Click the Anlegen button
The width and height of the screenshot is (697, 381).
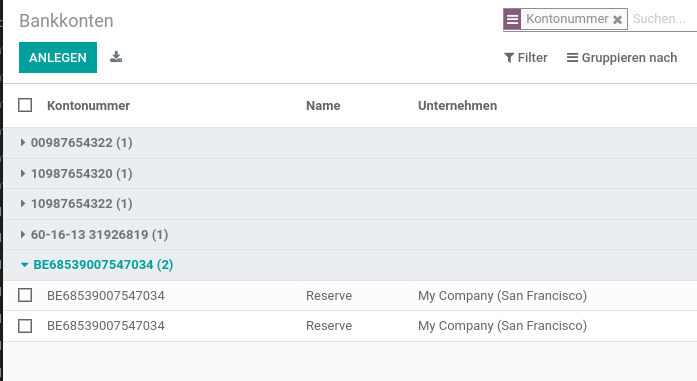(x=58, y=57)
